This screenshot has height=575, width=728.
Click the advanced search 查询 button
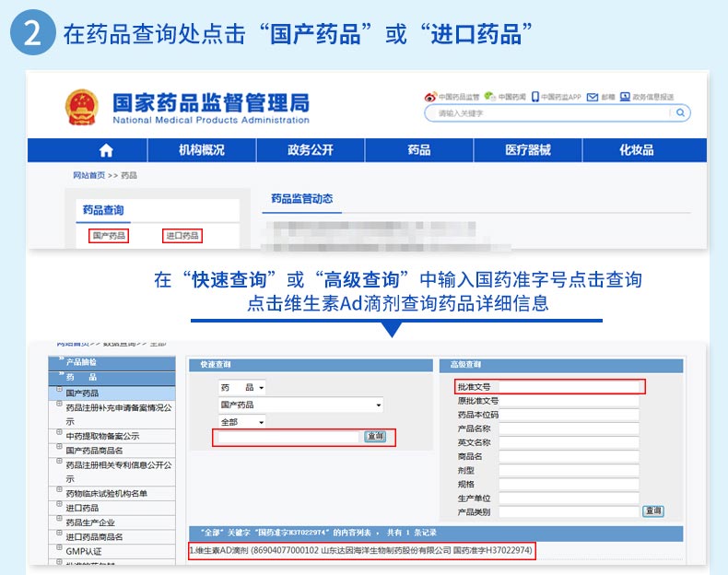(x=653, y=510)
